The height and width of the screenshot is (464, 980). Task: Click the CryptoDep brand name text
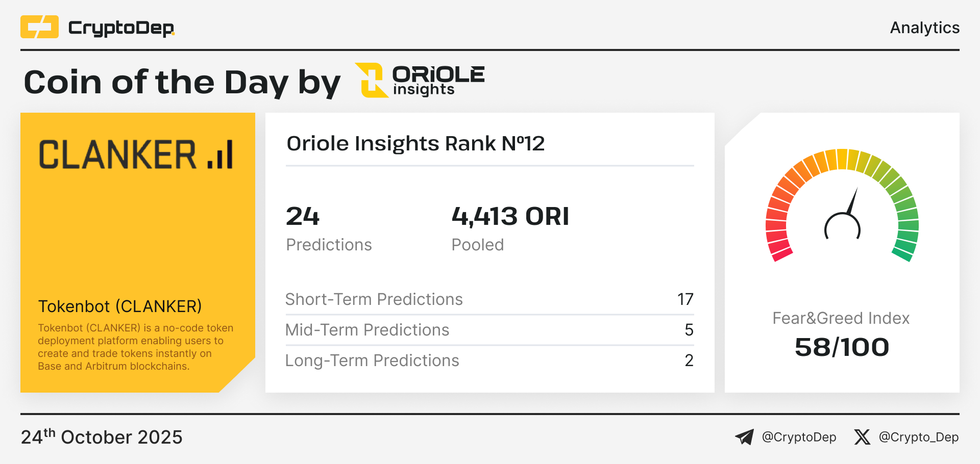(121, 28)
